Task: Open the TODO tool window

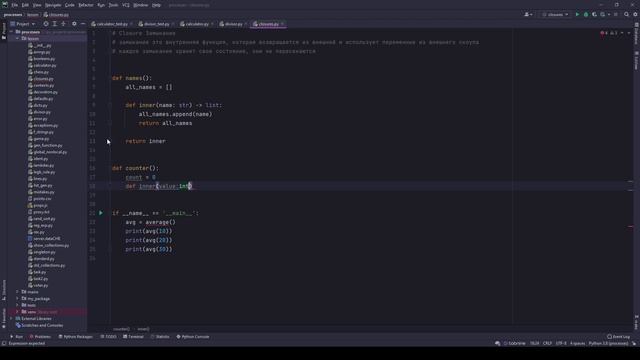Action: click(x=109, y=337)
